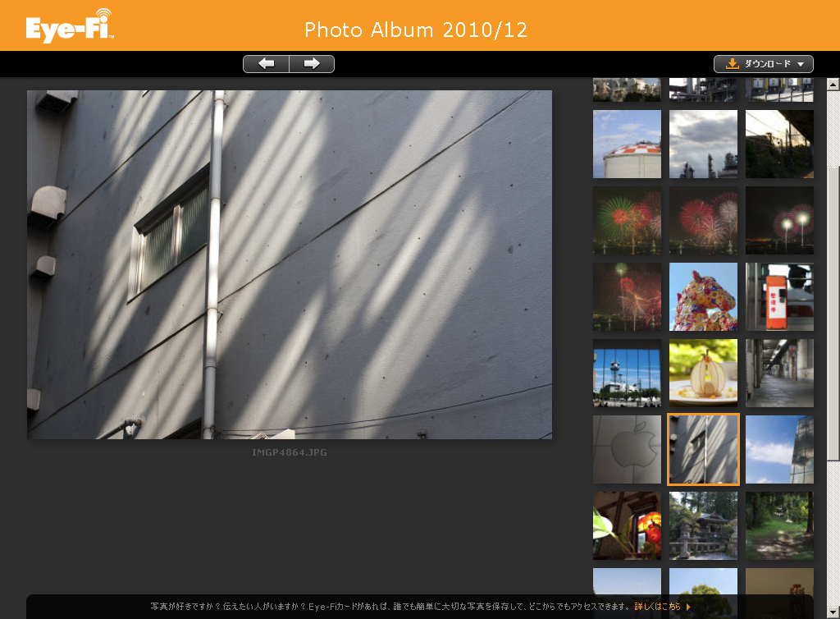Open the blue sky with building edge thumbnail
840x619 pixels.
779,450
